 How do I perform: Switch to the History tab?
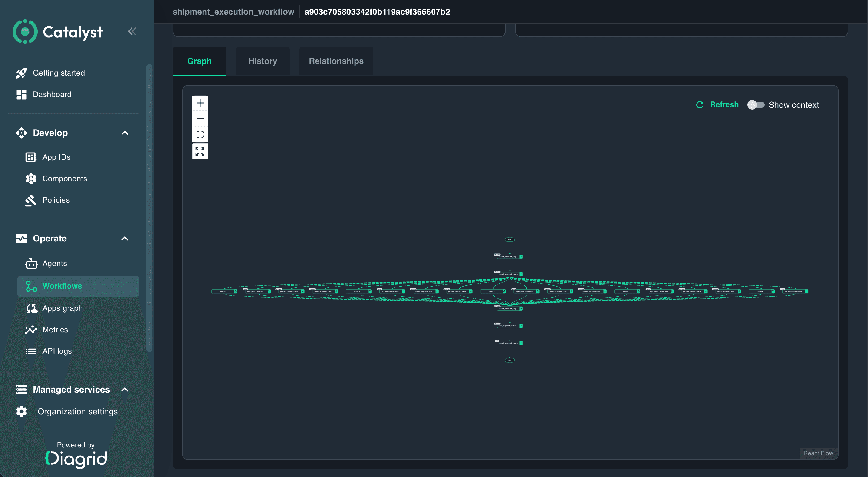pyautogui.click(x=263, y=61)
